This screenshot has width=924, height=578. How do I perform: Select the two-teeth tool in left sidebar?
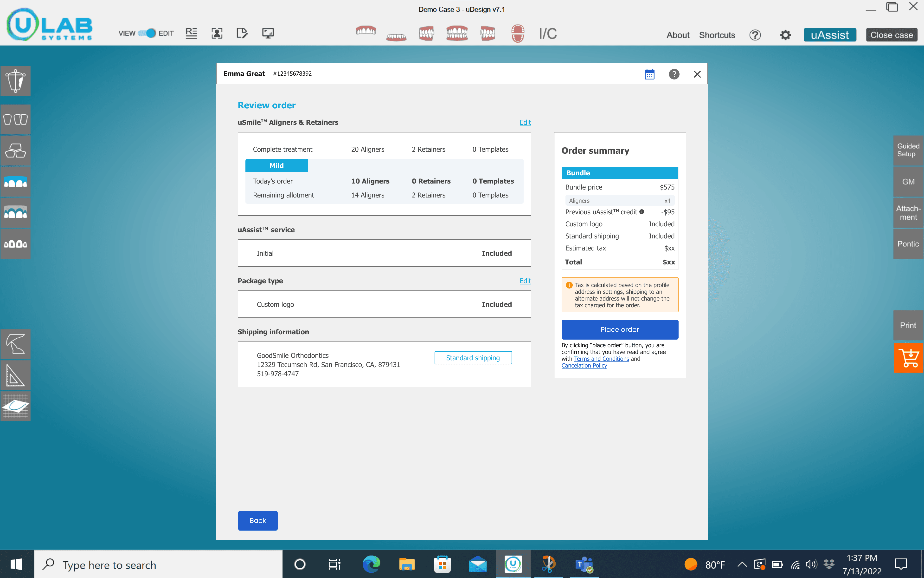[16, 120]
